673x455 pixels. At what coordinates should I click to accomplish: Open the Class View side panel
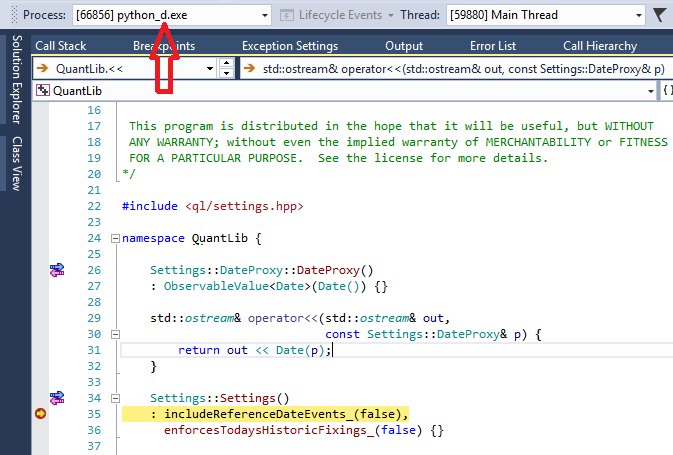[16, 163]
